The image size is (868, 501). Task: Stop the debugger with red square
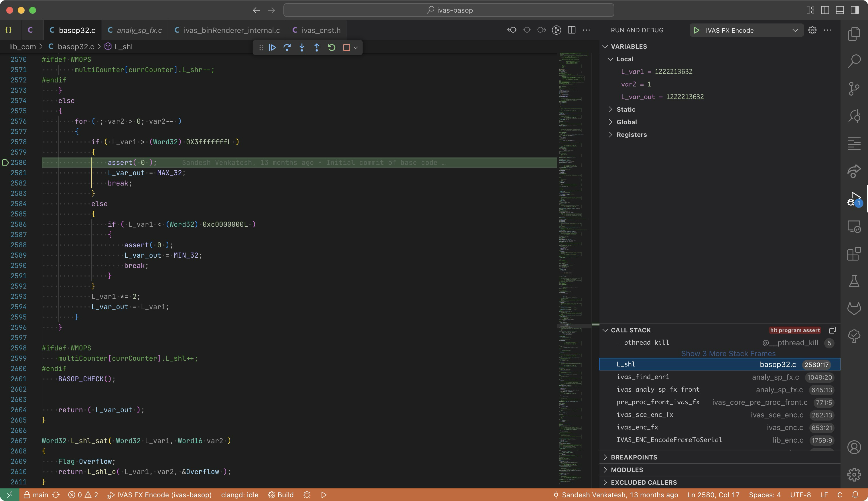346,48
